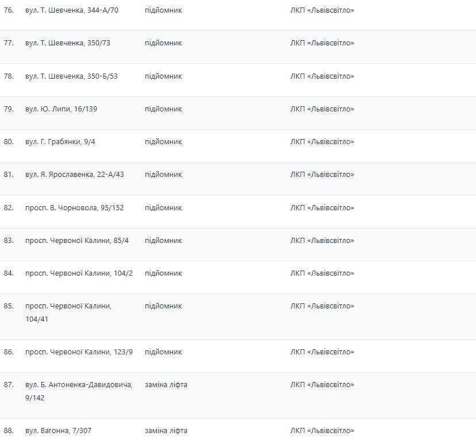Click the address вул. Г. Грабянки, 9/4
This screenshot has width=476, height=448.
click(60, 142)
